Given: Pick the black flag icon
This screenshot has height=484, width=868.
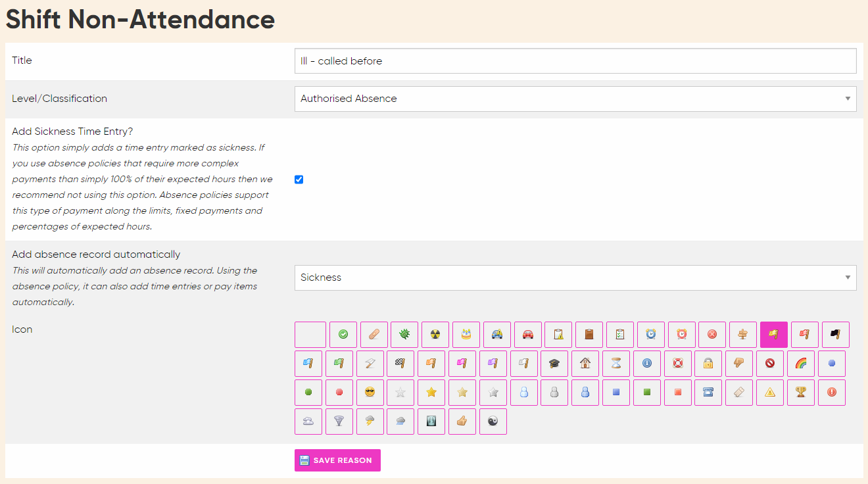Looking at the screenshot, I should point(836,335).
